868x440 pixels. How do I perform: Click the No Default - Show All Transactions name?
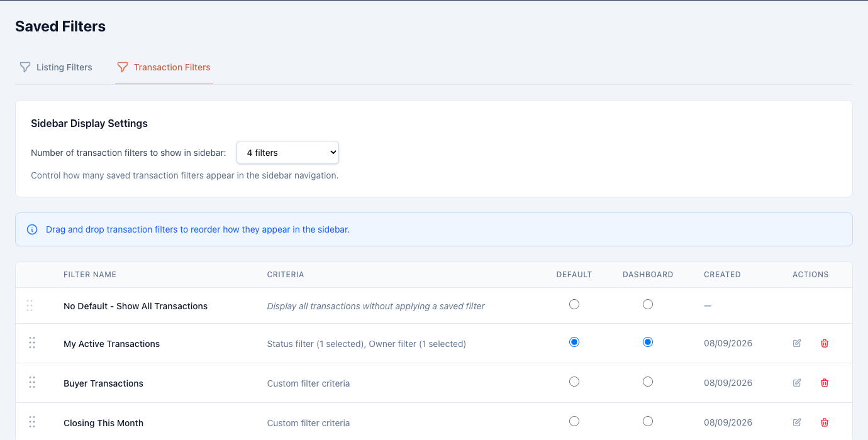pos(135,306)
